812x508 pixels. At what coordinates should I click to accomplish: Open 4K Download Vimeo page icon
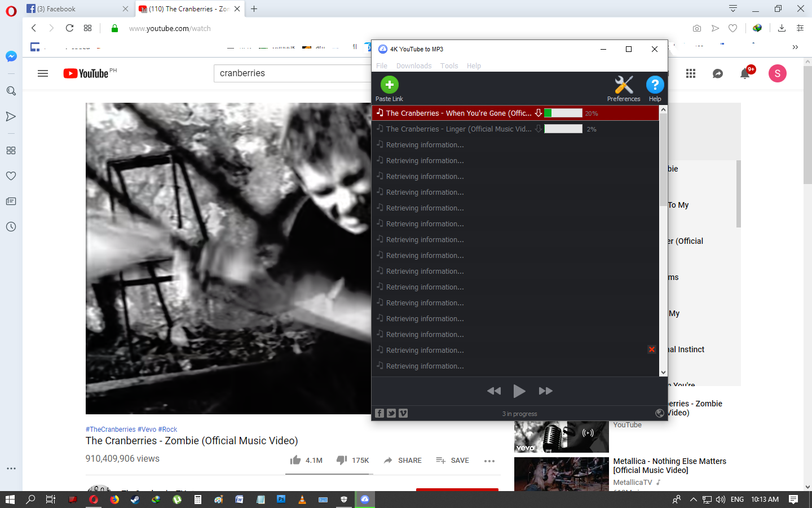tap(403, 413)
